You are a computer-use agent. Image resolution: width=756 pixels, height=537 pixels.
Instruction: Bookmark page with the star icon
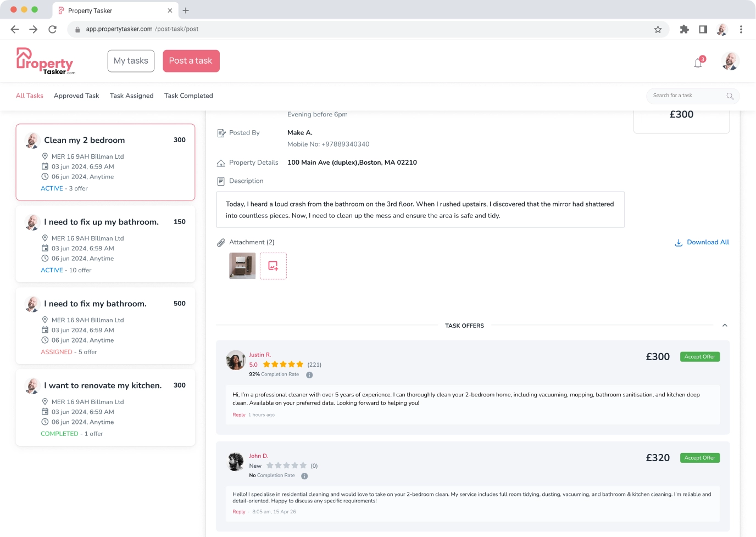[x=658, y=30]
